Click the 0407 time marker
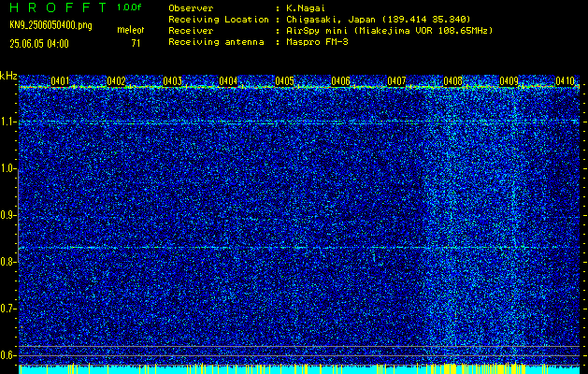Viewport: 588px width, 374px height. [x=396, y=81]
